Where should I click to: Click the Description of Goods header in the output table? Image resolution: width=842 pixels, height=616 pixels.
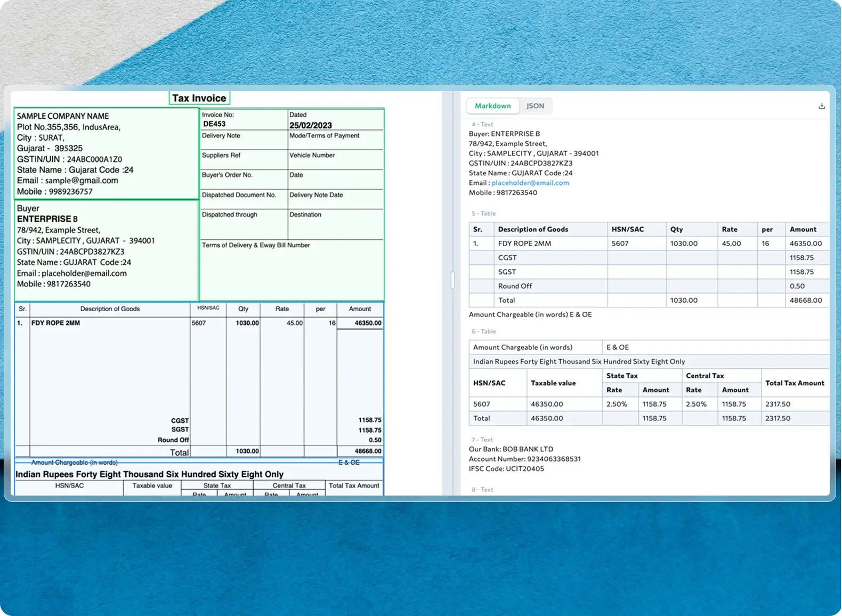point(532,229)
